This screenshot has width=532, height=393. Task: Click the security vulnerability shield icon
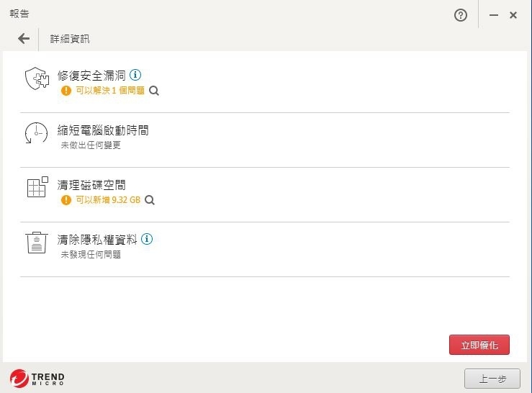click(x=36, y=78)
